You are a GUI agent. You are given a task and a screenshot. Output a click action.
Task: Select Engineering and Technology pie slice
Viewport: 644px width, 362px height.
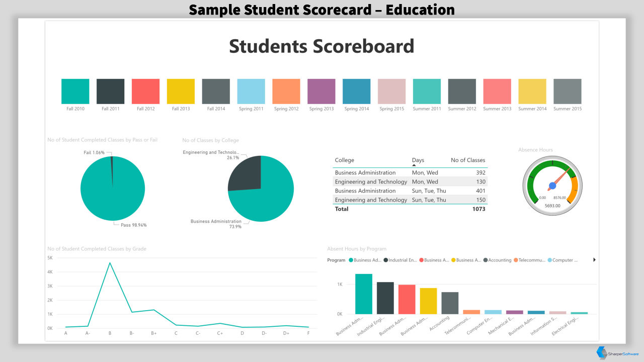(244, 173)
